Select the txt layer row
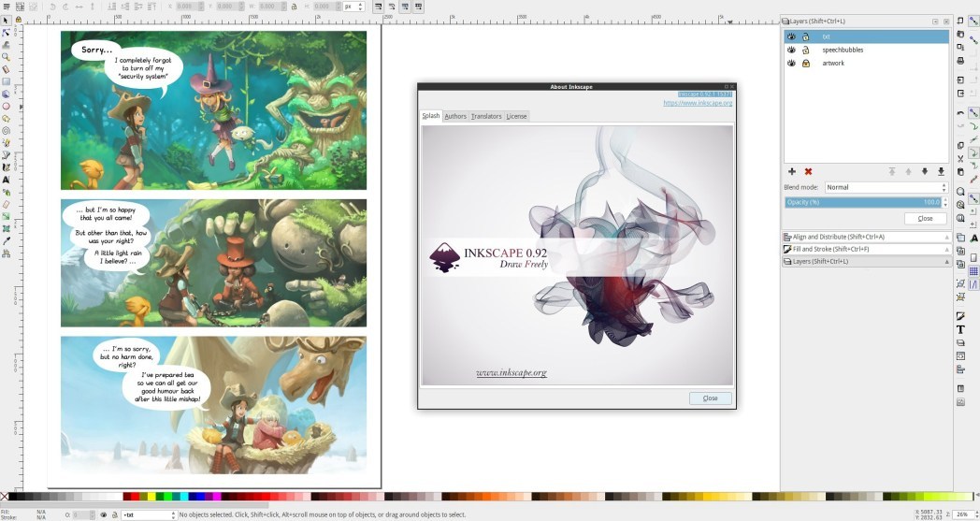 coord(866,36)
